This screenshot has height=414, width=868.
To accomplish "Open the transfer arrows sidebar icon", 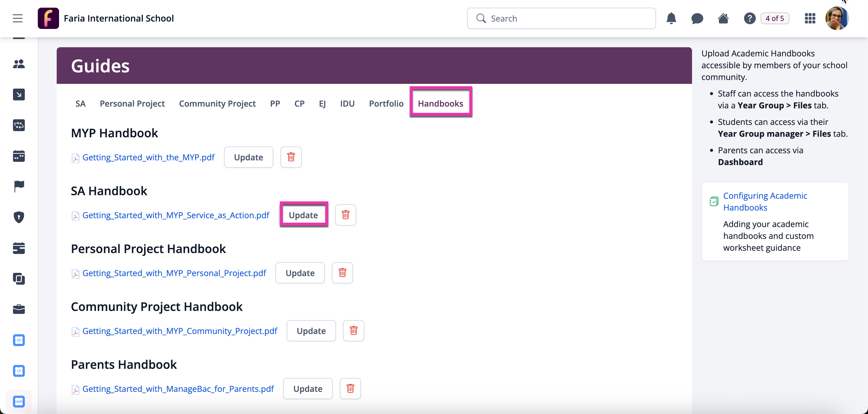I will pos(19,125).
